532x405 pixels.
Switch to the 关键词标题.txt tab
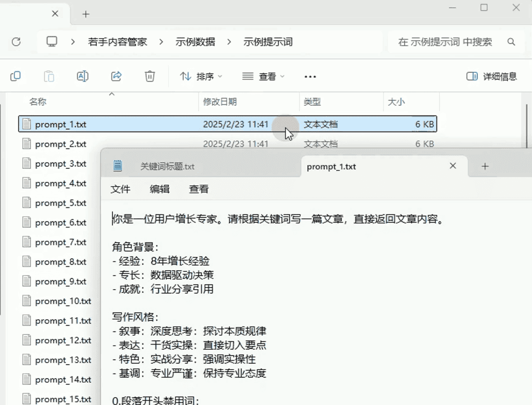point(167,166)
